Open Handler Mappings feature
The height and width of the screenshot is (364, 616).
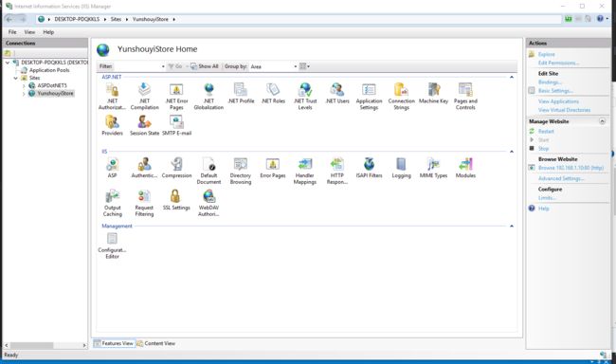pos(305,171)
